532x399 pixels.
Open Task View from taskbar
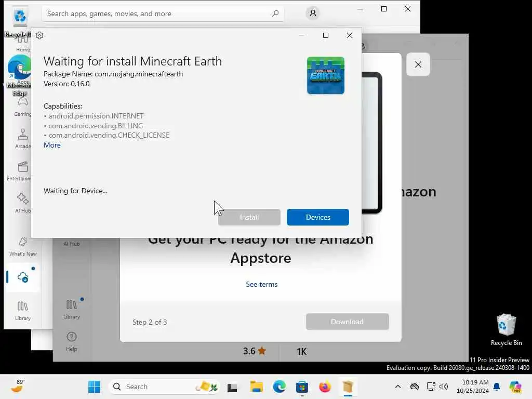[x=232, y=387]
